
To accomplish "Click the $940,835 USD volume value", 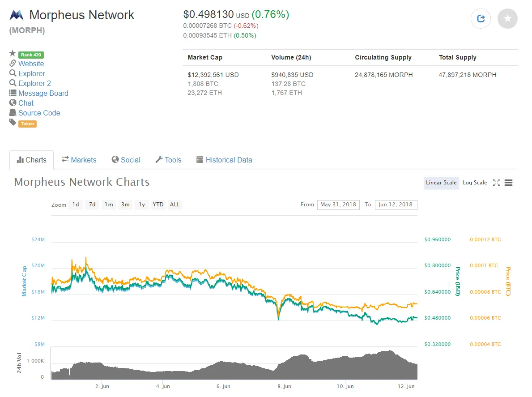I will (292, 75).
